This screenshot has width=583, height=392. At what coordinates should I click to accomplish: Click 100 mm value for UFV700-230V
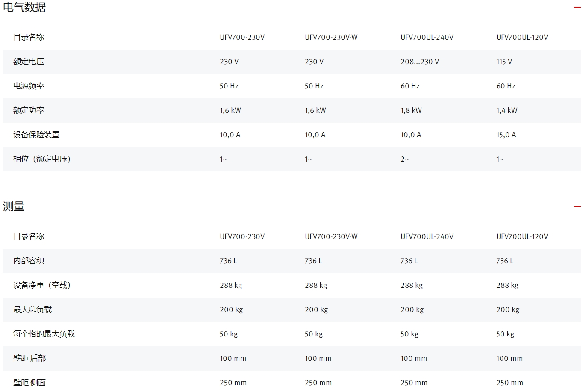233,358
